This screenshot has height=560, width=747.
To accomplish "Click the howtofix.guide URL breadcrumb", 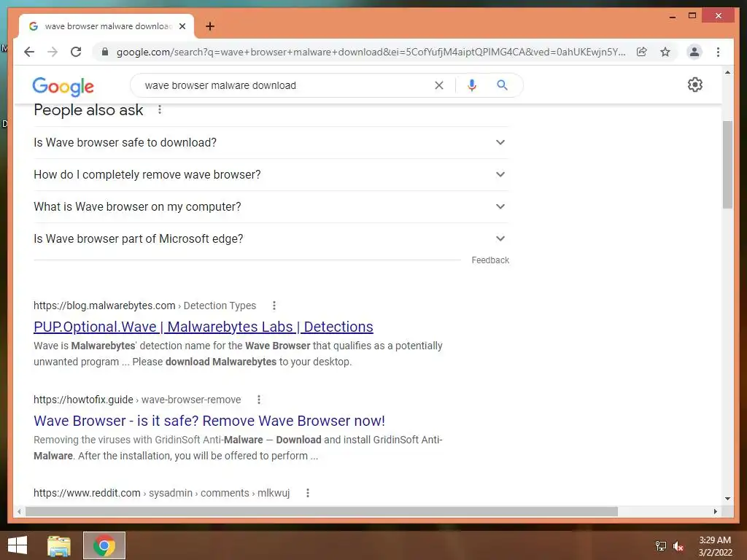I will click(x=137, y=400).
